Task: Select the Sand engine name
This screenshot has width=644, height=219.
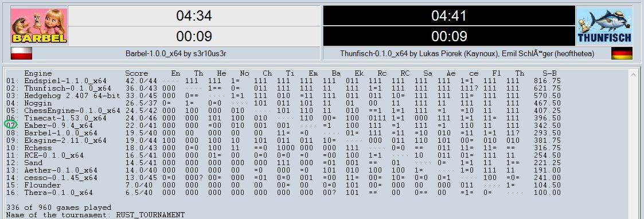Action: tap(33, 163)
